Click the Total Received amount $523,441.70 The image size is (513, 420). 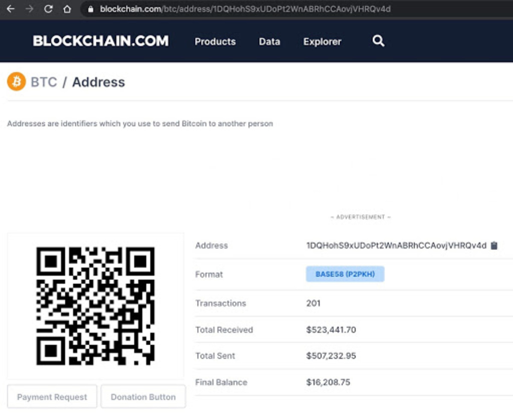(x=331, y=330)
